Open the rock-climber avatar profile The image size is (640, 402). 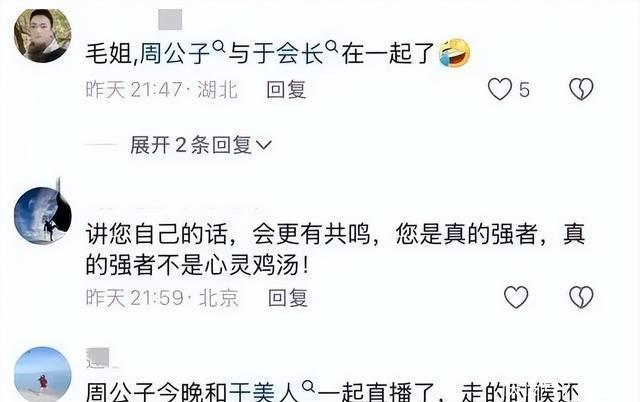coord(42,215)
